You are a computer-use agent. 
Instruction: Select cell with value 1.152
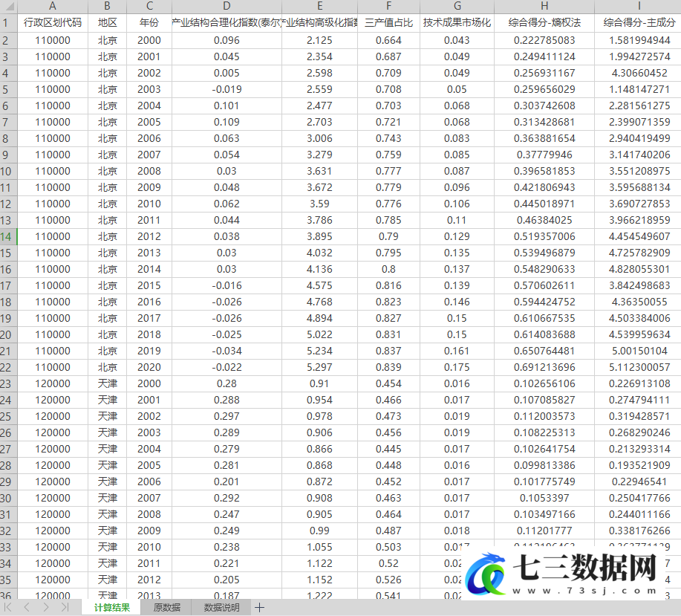tap(319, 580)
